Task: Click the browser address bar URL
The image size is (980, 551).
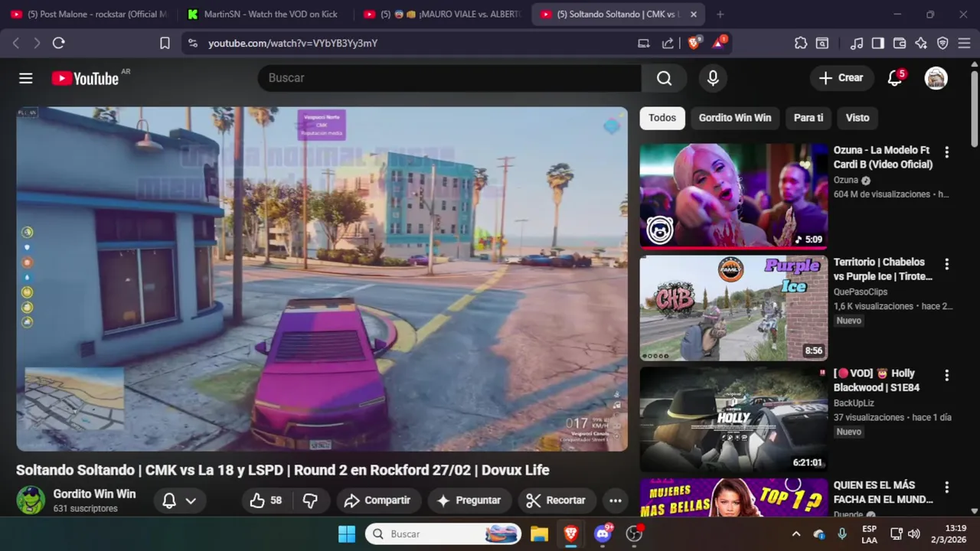Action: [x=292, y=44]
